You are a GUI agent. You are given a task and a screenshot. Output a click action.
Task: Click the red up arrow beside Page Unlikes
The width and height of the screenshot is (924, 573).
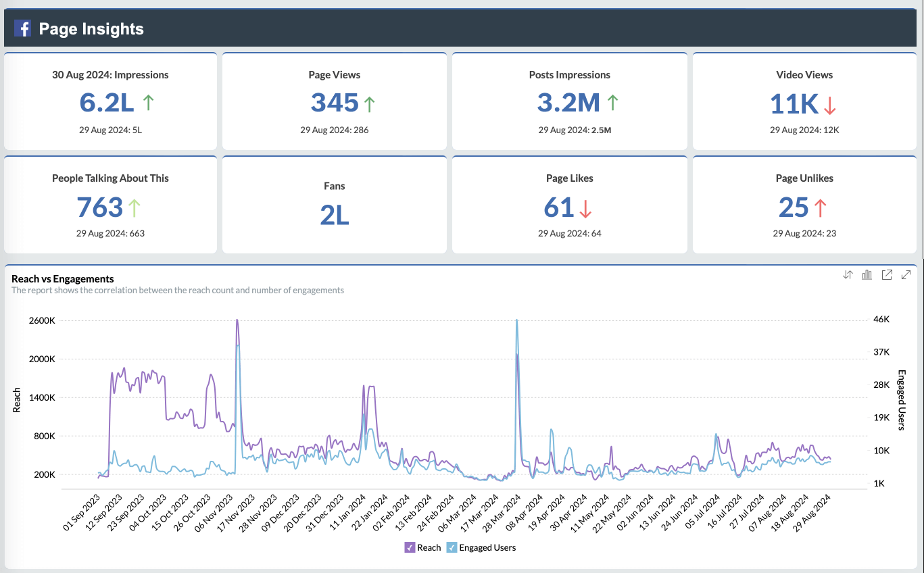click(821, 207)
